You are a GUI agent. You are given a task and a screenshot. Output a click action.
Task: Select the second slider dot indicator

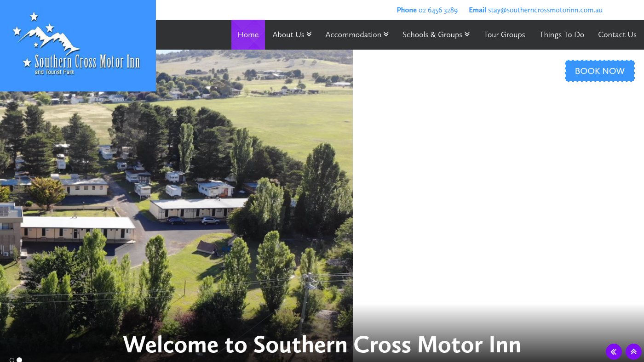coord(19,360)
